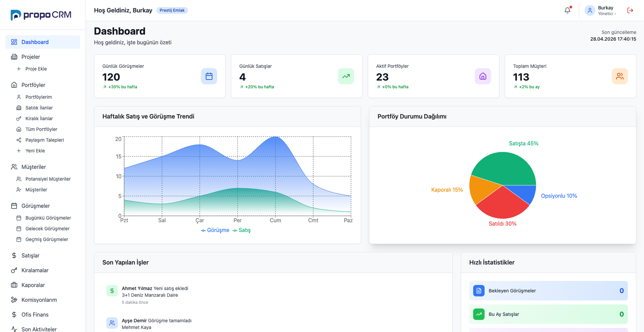Open Kaporalar in sidebar
Screen dimensions: 644x332
point(43,285)
